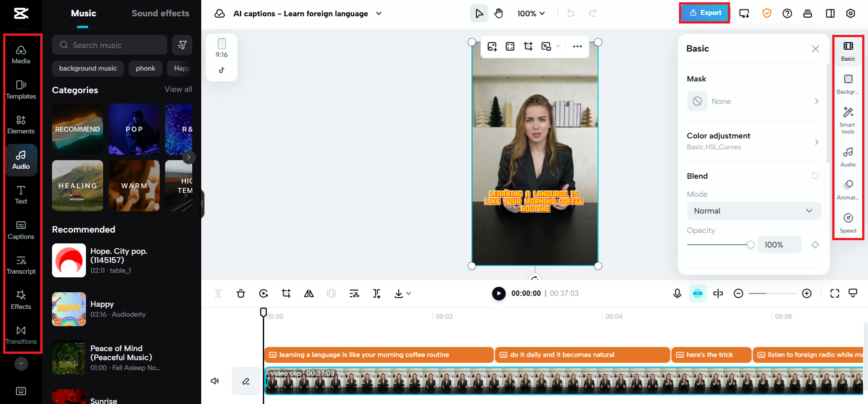Open Speed settings in right sidebar
The image size is (868, 404).
point(848,223)
